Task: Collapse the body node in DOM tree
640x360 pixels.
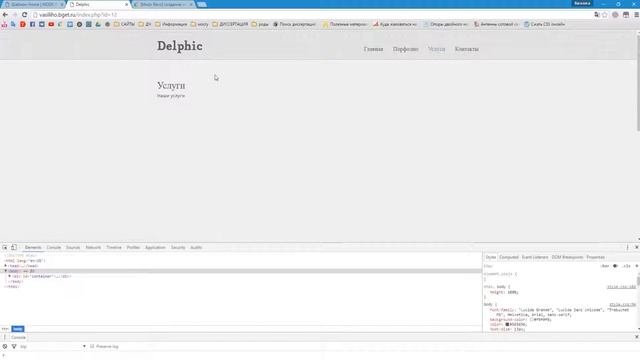Action: 6,271
